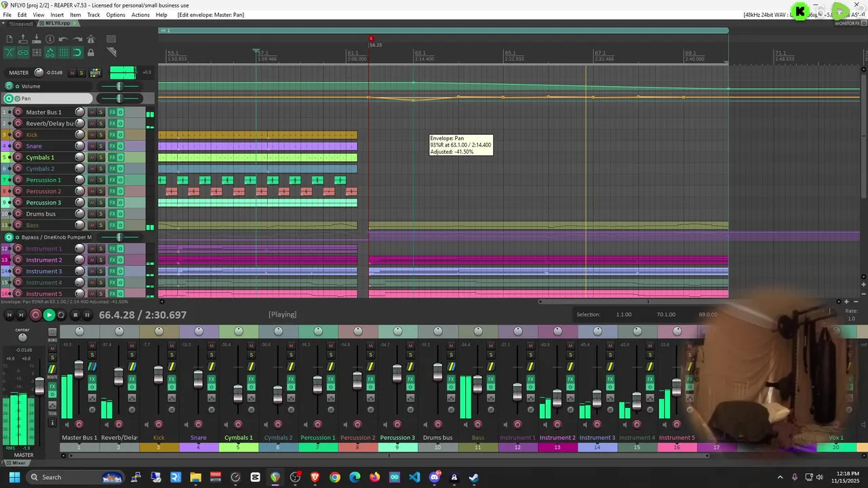
Task: Select Bypass / OneKnob Pumper envelope lane
Action: coord(56,237)
